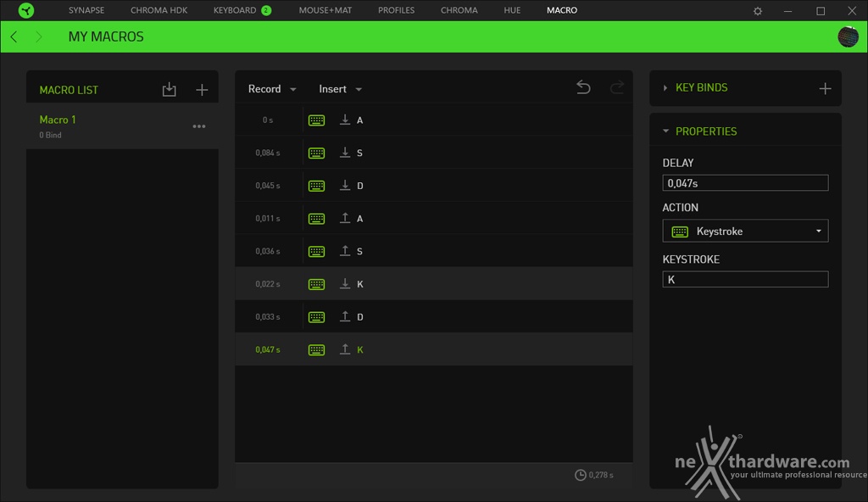Select the 0 s delay entry
868x502 pixels.
(268, 120)
